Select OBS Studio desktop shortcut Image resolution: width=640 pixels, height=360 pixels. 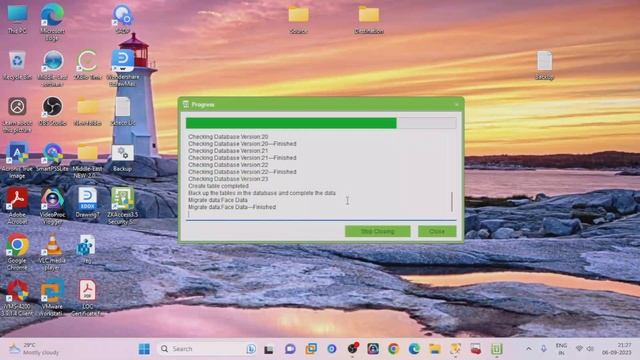tap(52, 111)
